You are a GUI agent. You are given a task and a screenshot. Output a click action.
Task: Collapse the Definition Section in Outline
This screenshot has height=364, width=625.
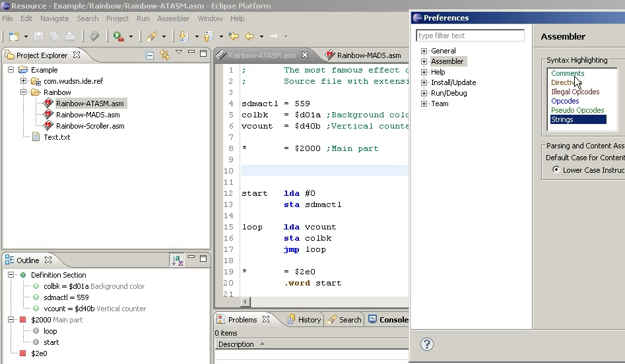[11, 275]
